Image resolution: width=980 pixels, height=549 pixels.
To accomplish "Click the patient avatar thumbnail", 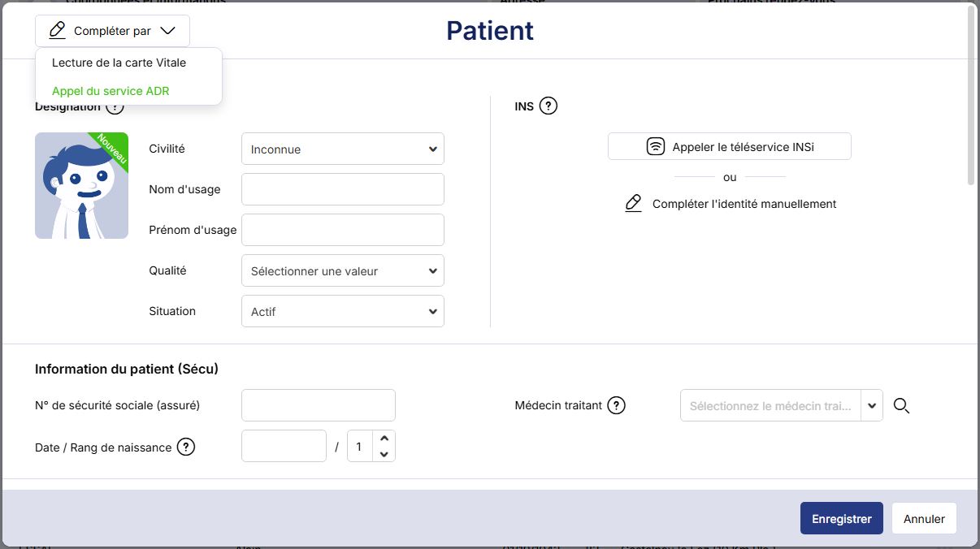I will [81, 186].
